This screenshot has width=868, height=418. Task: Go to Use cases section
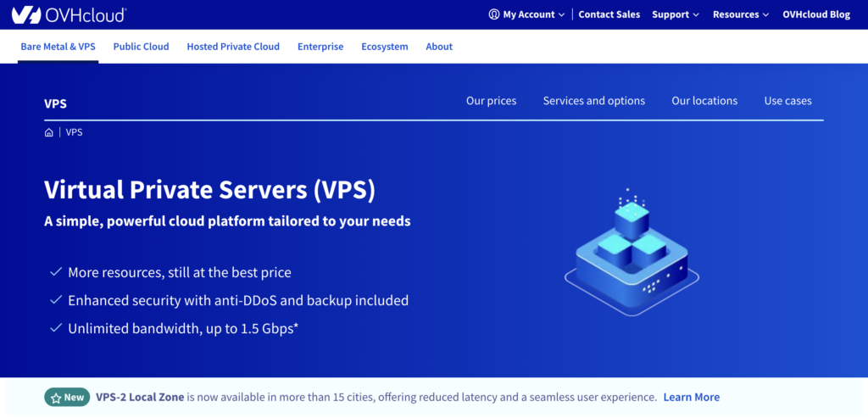(x=787, y=101)
